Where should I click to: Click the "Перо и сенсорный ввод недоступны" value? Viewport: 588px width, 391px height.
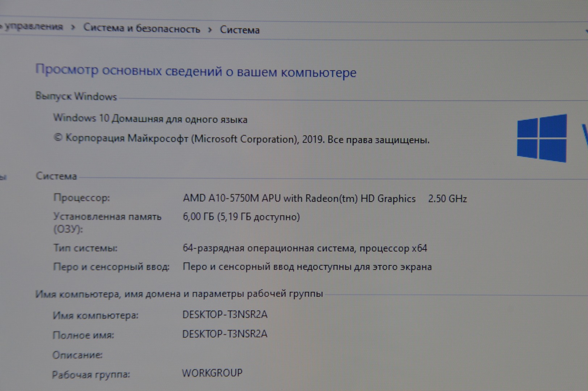pos(307,267)
